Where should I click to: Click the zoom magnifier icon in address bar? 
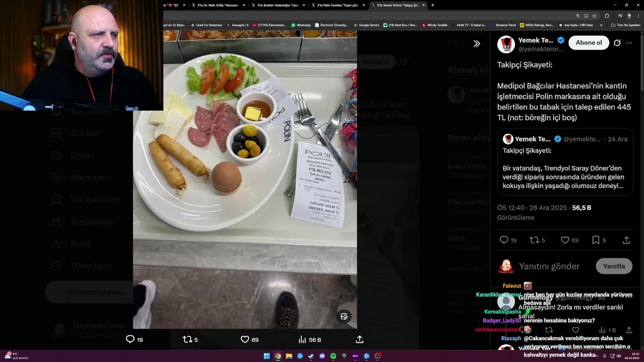[x=578, y=16]
